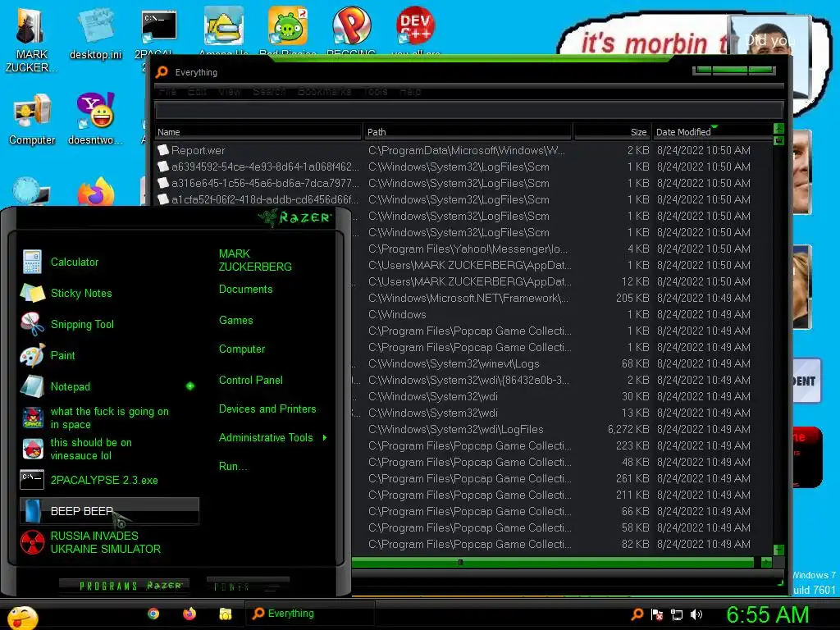Click the vertical scrollbar down arrow

(x=778, y=550)
